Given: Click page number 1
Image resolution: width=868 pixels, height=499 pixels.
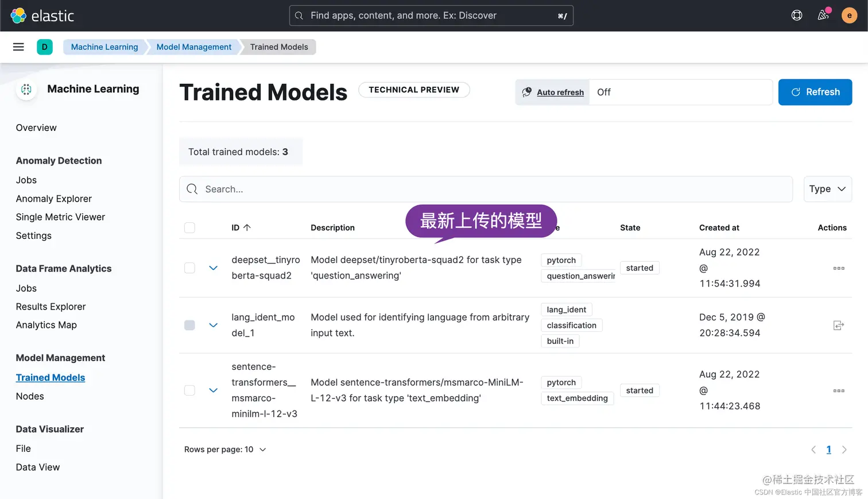Looking at the screenshot, I should [828, 450].
